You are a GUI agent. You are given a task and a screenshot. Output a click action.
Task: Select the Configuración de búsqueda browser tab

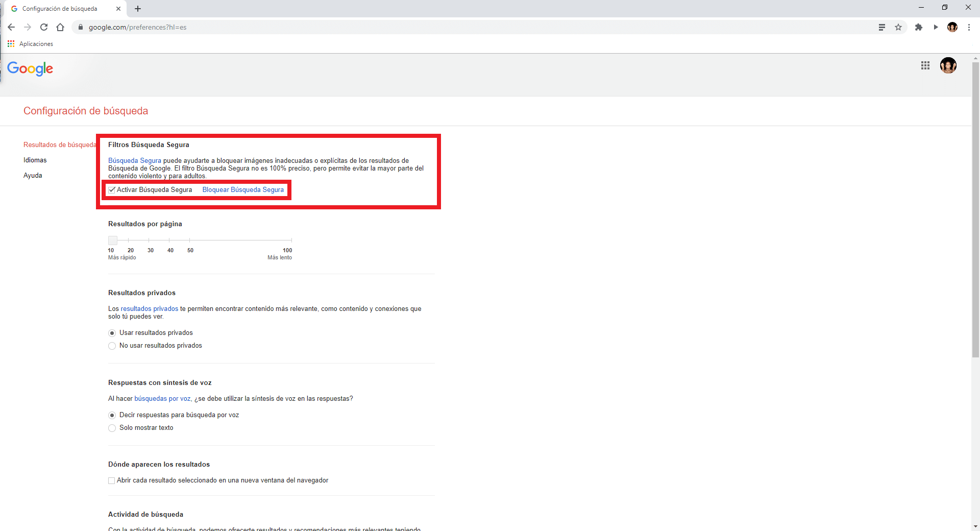coord(65,9)
